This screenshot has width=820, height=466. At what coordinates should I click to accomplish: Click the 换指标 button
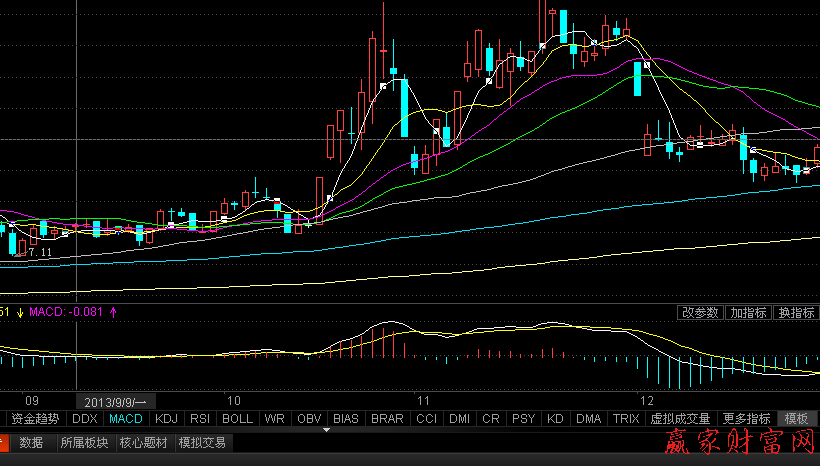[796, 313]
